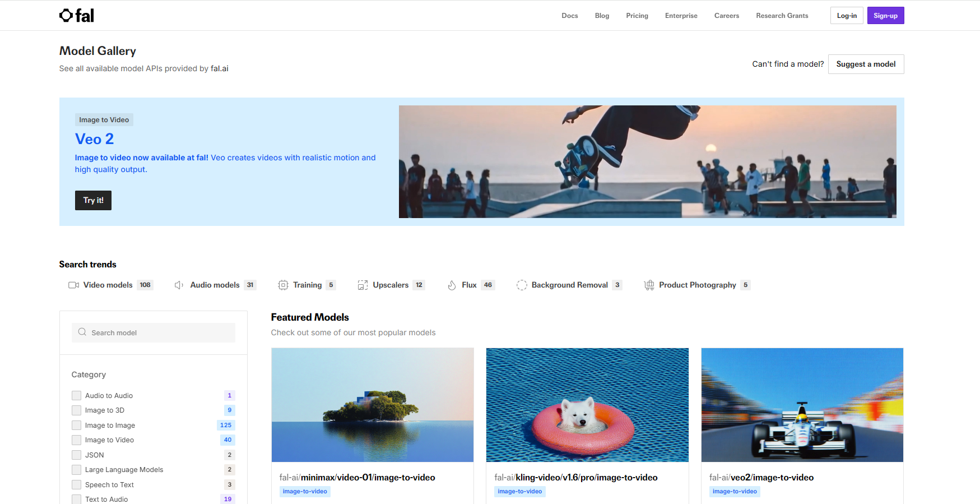Select the Upscalers search trend
980x504 pixels.
tap(391, 285)
